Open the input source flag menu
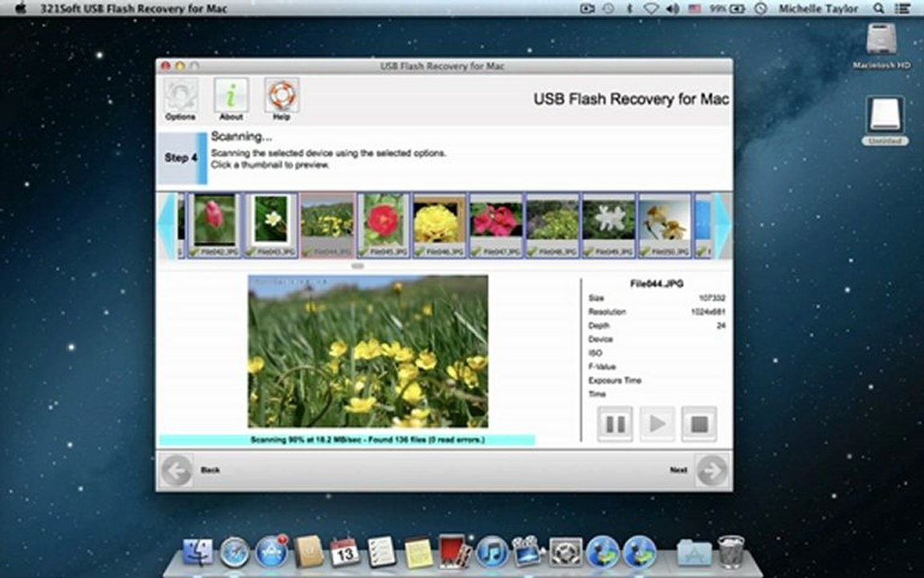 (x=695, y=8)
